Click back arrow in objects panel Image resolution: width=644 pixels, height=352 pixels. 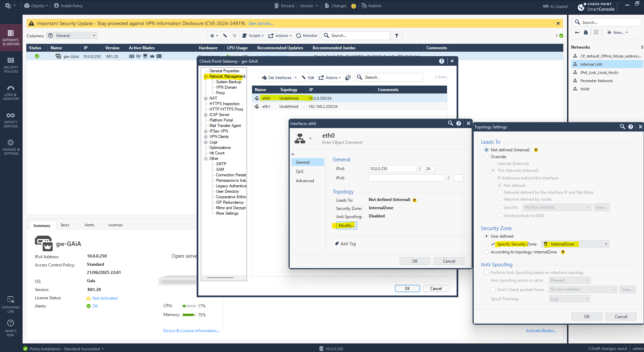click(x=577, y=33)
